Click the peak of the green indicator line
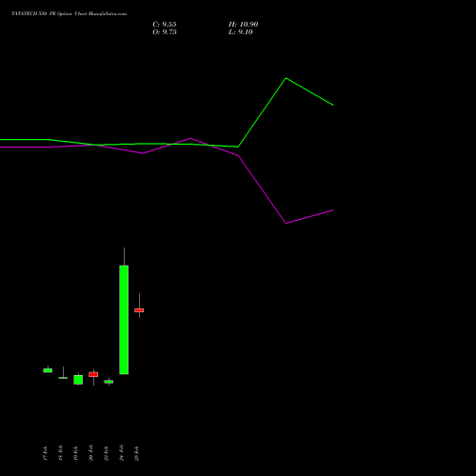476x476 pixels. pos(286,78)
